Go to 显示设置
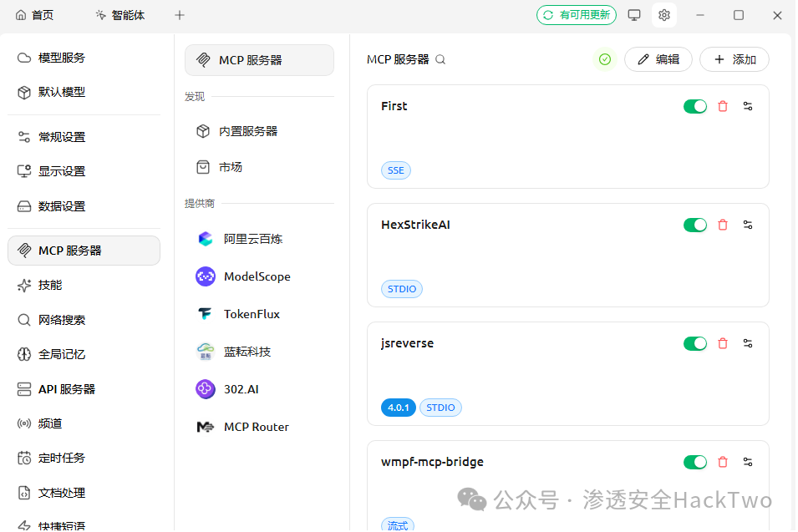The width and height of the screenshot is (798, 532). [84, 171]
